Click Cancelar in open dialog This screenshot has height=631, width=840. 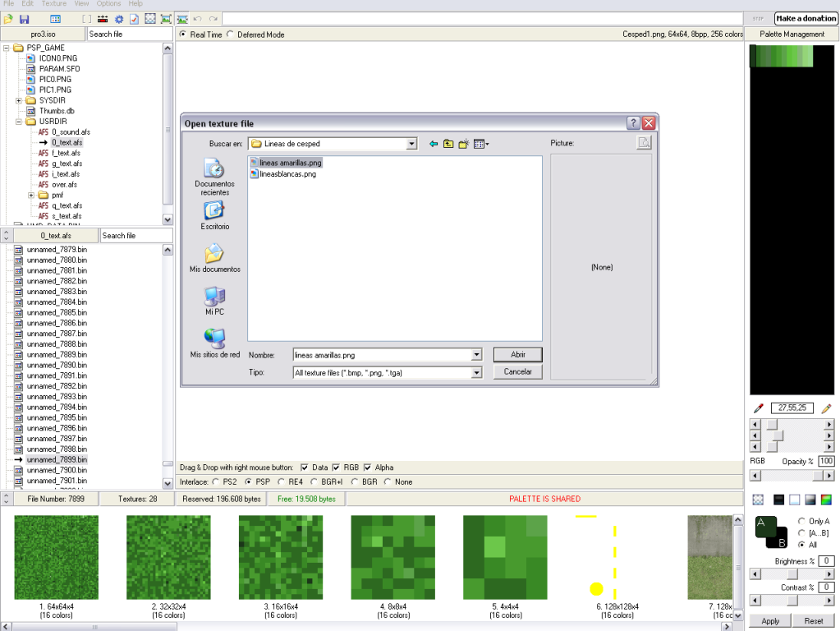pyautogui.click(x=518, y=372)
